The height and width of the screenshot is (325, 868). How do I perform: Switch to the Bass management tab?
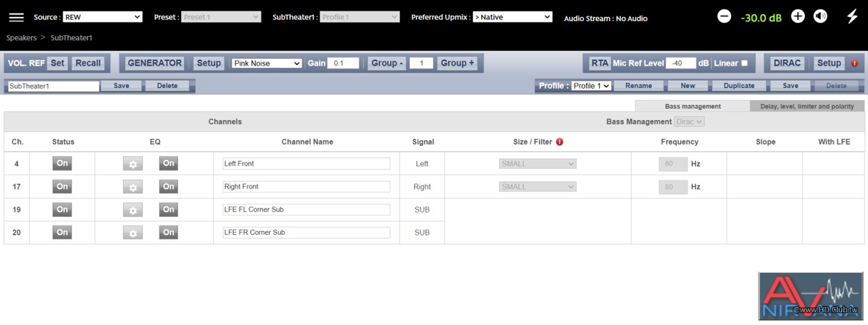click(693, 106)
